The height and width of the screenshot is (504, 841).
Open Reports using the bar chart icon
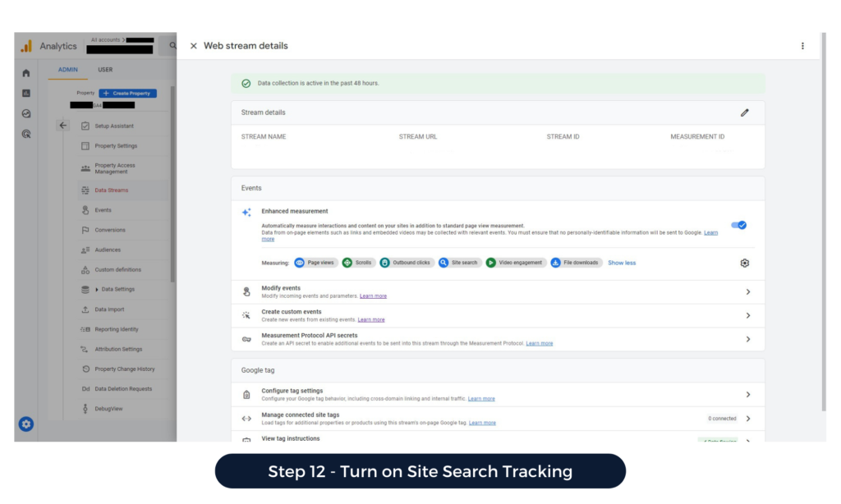(26, 94)
